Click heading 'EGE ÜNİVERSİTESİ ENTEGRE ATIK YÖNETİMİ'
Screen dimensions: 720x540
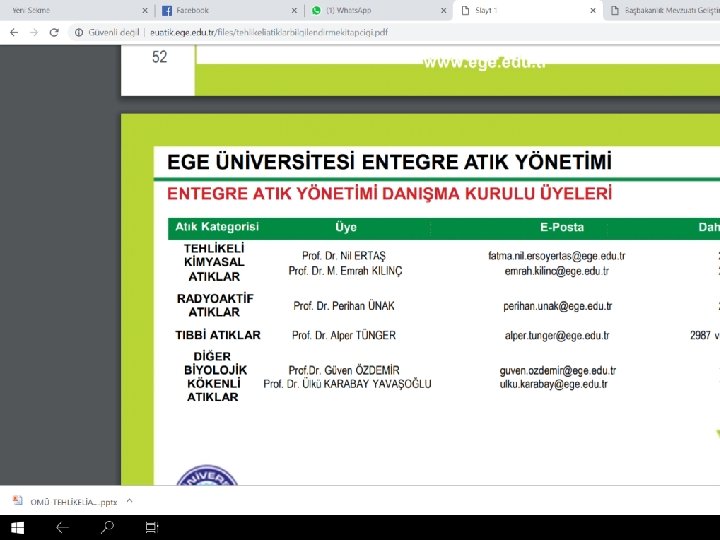point(389,162)
